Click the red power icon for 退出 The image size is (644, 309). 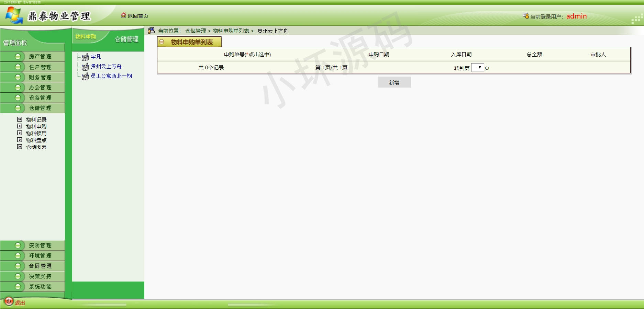point(9,301)
